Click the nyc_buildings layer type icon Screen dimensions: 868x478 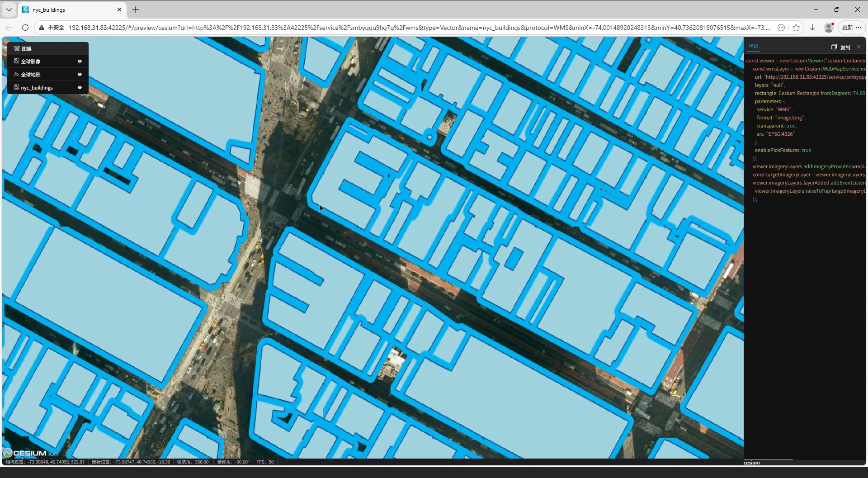[x=16, y=87]
